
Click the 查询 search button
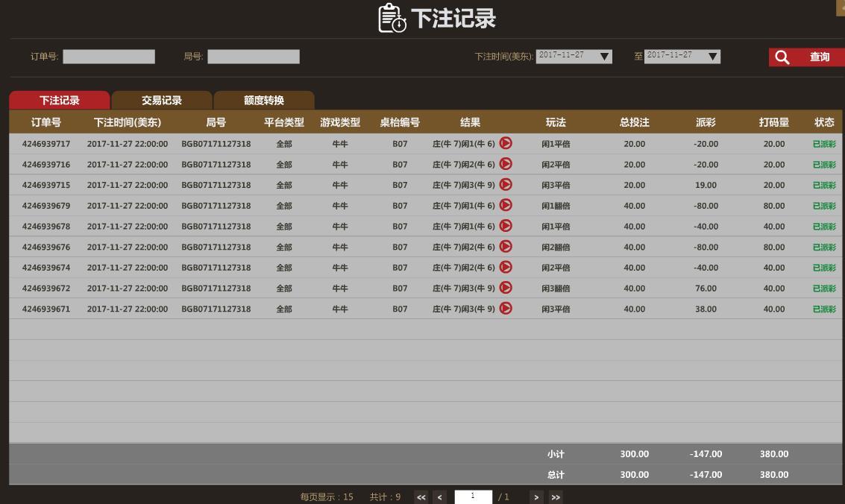tap(806, 57)
